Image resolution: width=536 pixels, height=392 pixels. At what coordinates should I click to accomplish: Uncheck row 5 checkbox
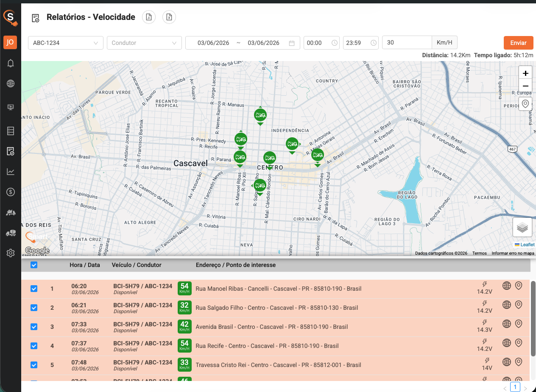(x=34, y=365)
